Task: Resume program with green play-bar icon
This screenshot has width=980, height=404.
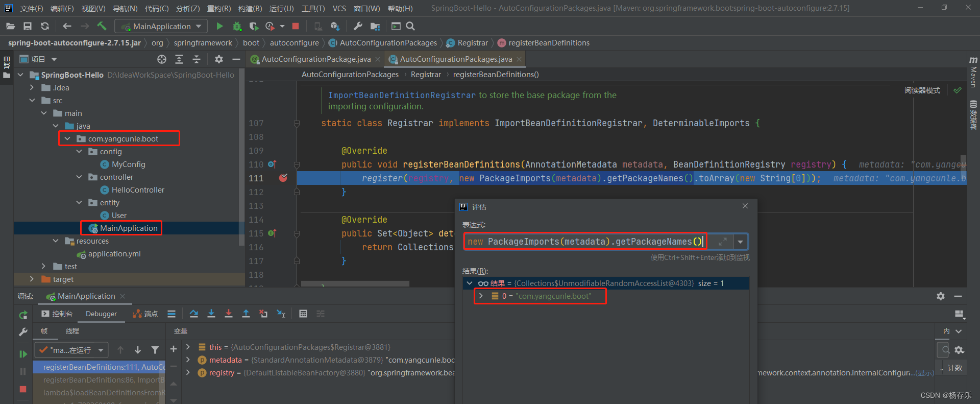Action: [23, 353]
